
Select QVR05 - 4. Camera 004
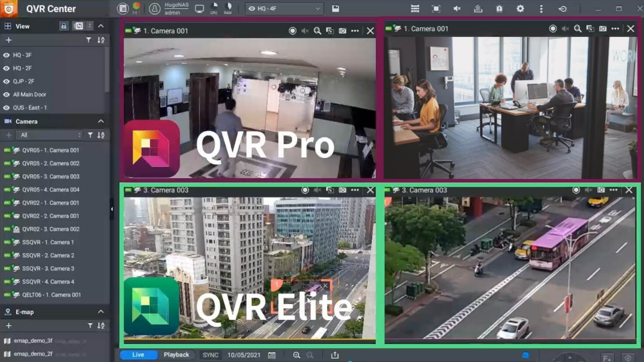coord(51,190)
